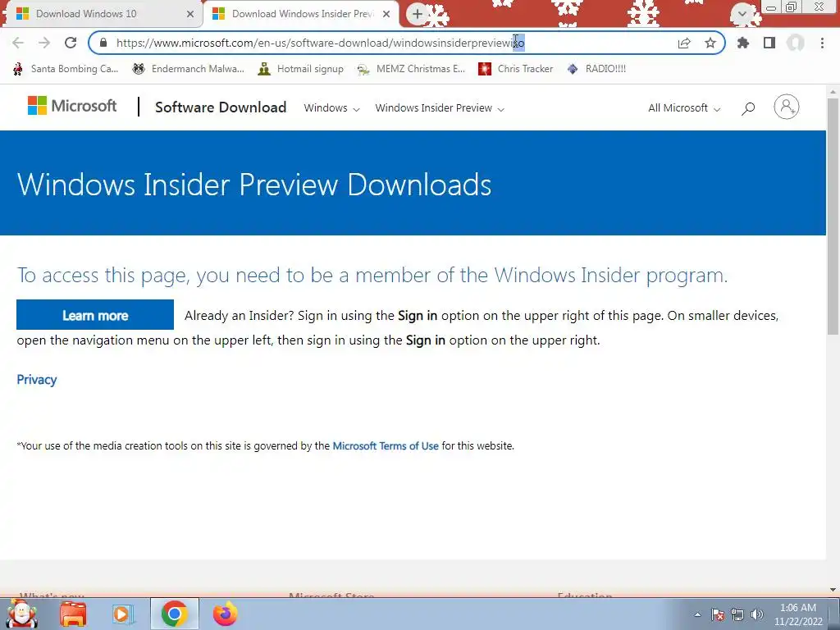Open the Action Center flag icon

(x=718, y=614)
